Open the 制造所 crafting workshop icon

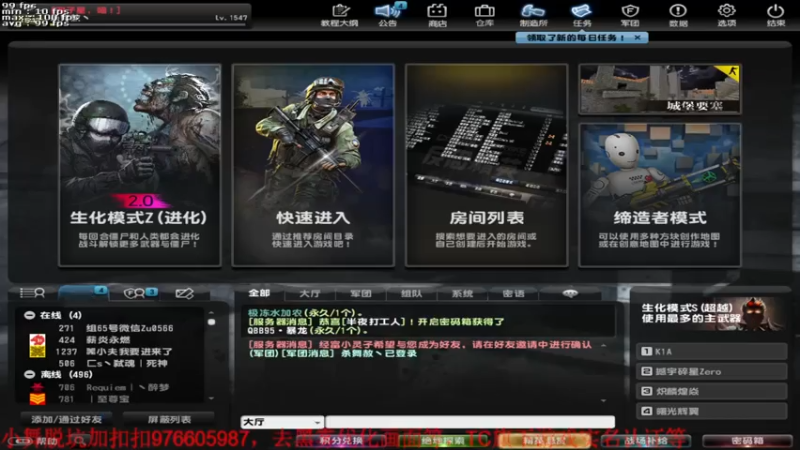(x=533, y=15)
